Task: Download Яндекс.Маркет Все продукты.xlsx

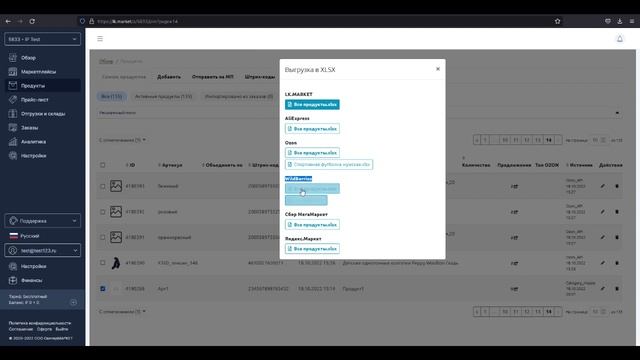Action: (312, 249)
